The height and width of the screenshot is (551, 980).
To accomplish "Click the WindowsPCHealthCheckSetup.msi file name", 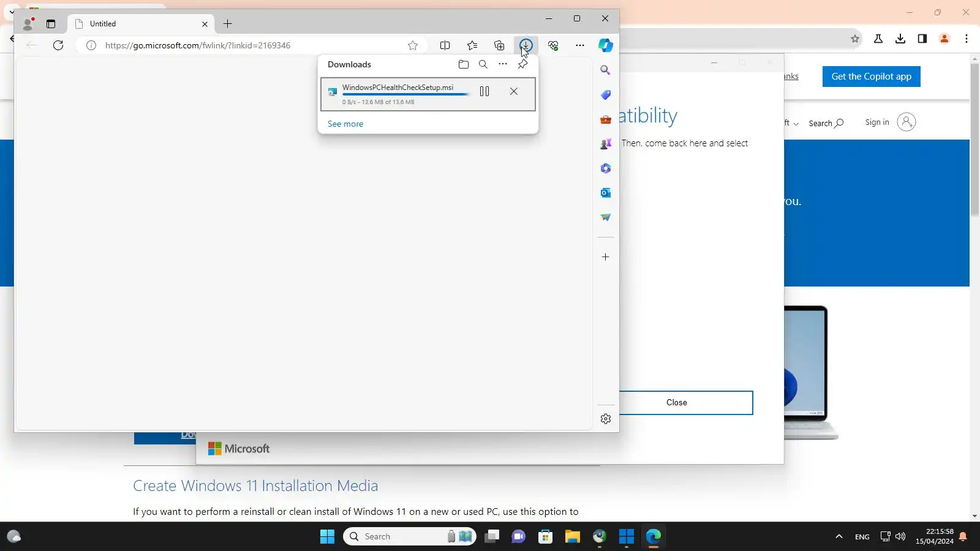I will [x=398, y=88].
